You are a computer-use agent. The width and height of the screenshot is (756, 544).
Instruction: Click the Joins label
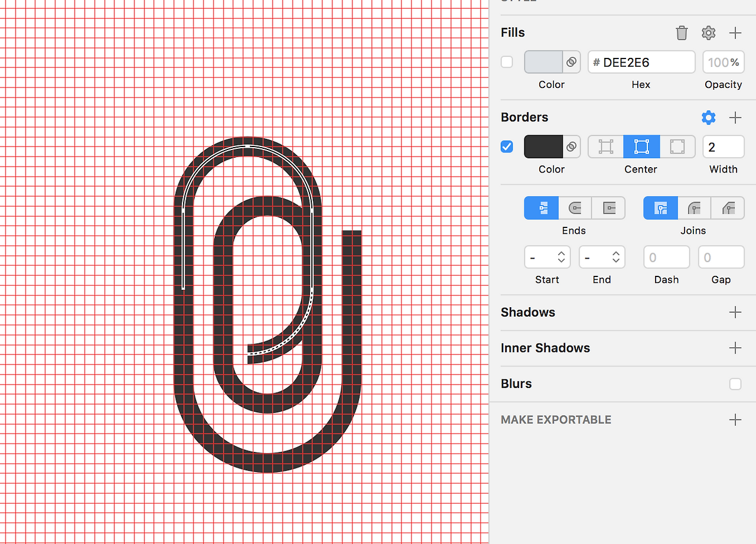(693, 231)
